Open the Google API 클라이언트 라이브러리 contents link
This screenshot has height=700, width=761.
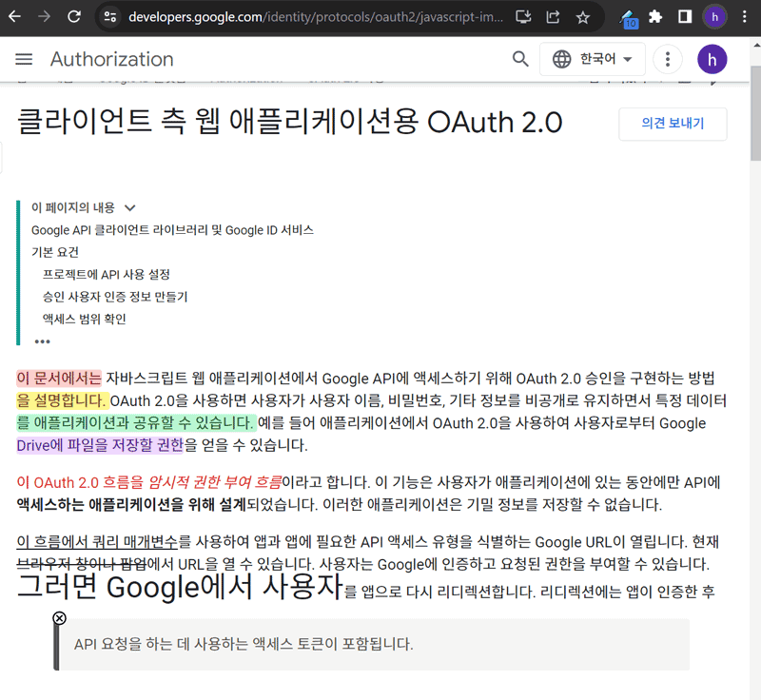[x=172, y=230]
